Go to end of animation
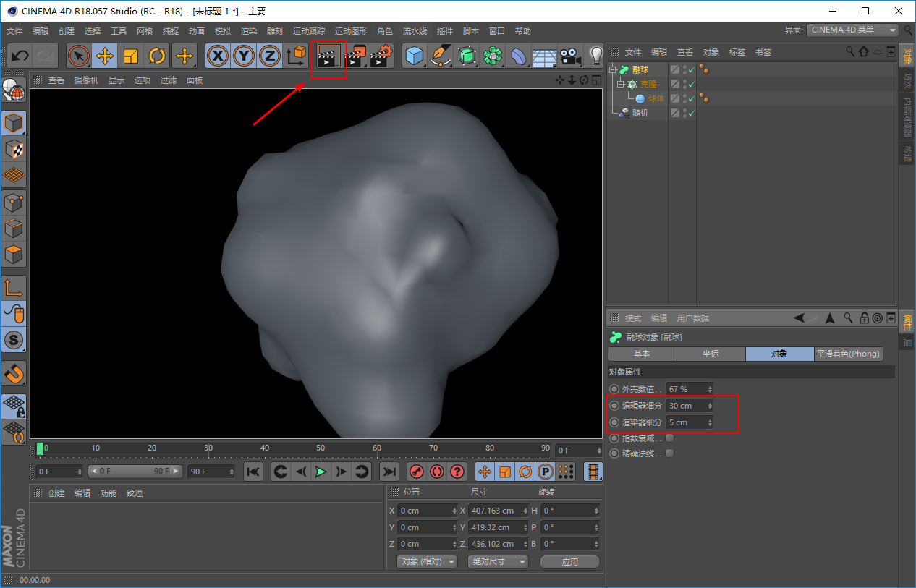 (389, 472)
